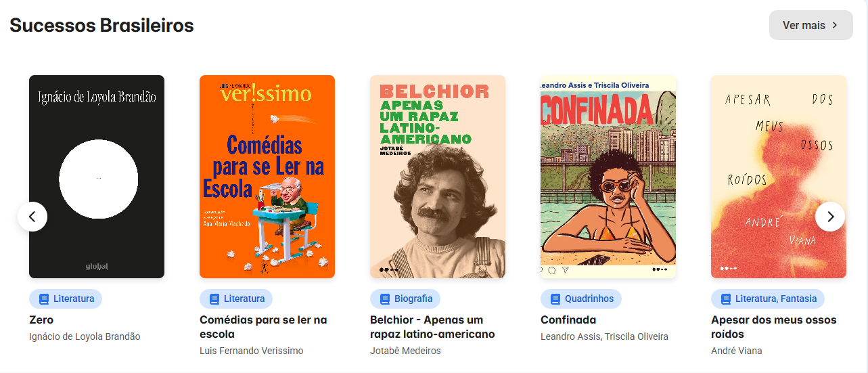Click author name Jotabê Medeiros
The width and height of the screenshot is (868, 373).
[x=405, y=351]
